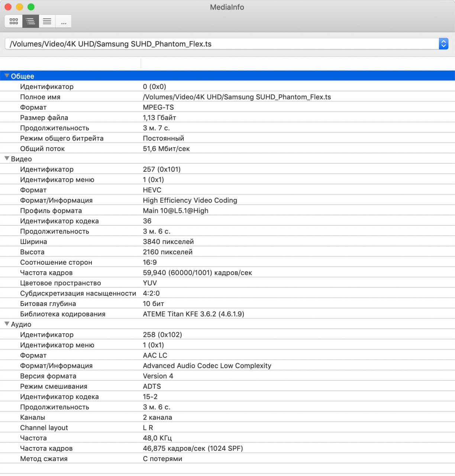Click the general identifier '0 (0x0)' value
Viewport: 455px width, 476px height.
pyautogui.click(x=154, y=86)
